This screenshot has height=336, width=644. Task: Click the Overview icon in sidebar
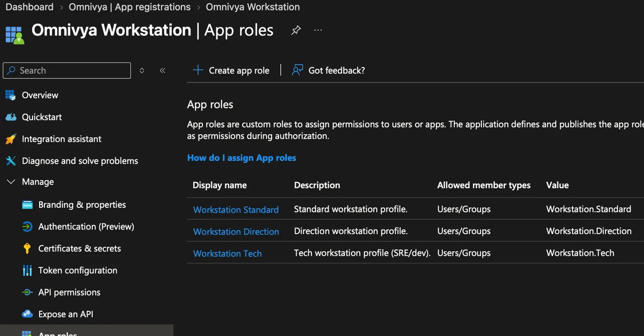(10, 95)
